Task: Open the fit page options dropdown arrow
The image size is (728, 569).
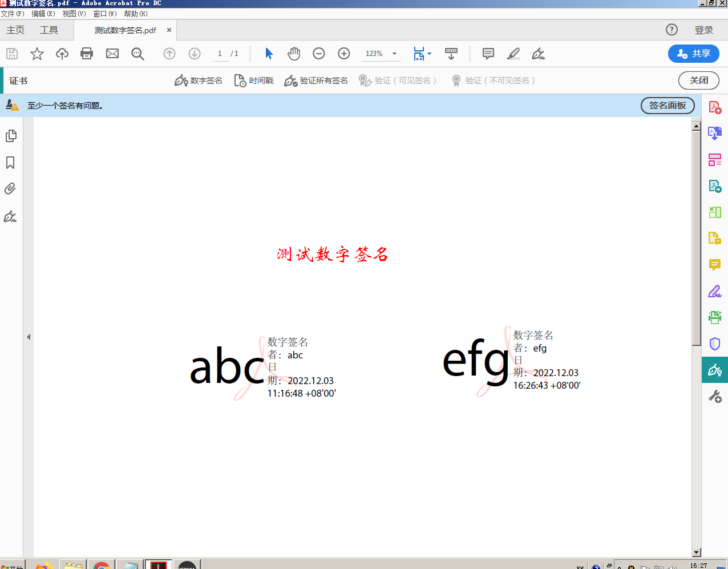Action: tap(430, 54)
